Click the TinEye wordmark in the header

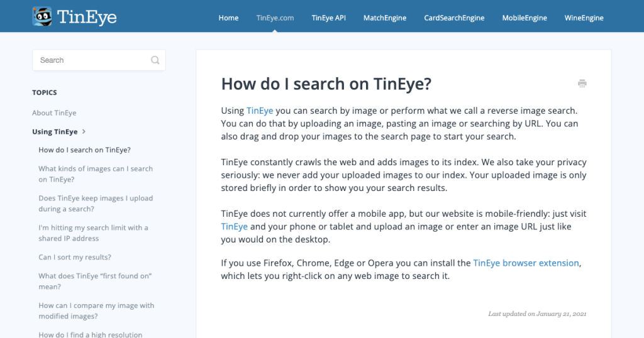click(87, 17)
